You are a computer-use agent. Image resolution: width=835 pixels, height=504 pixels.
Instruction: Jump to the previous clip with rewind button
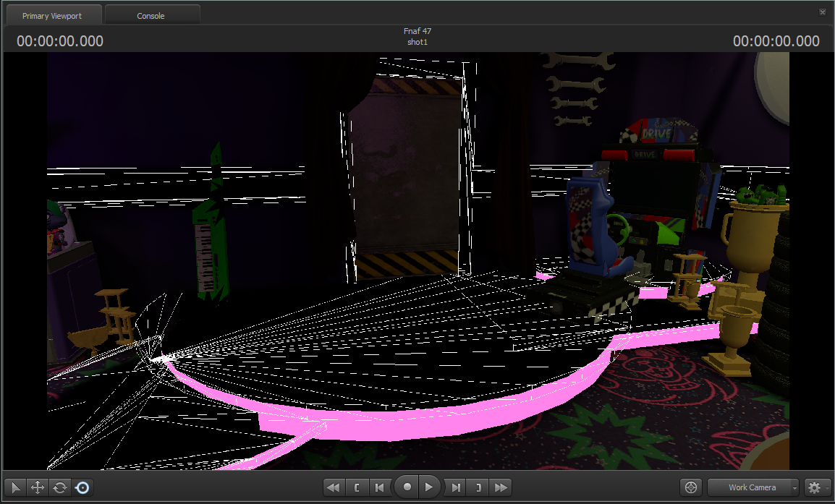tap(334, 487)
